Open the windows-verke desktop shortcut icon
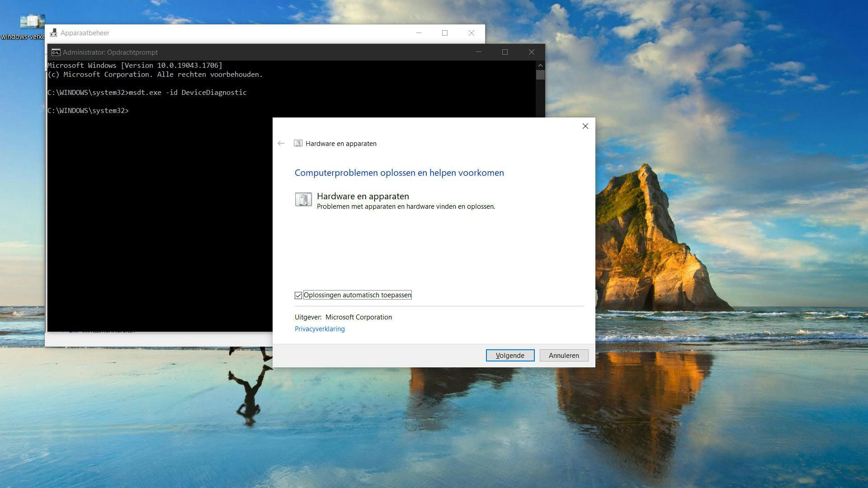868x488 pixels. pos(32,23)
